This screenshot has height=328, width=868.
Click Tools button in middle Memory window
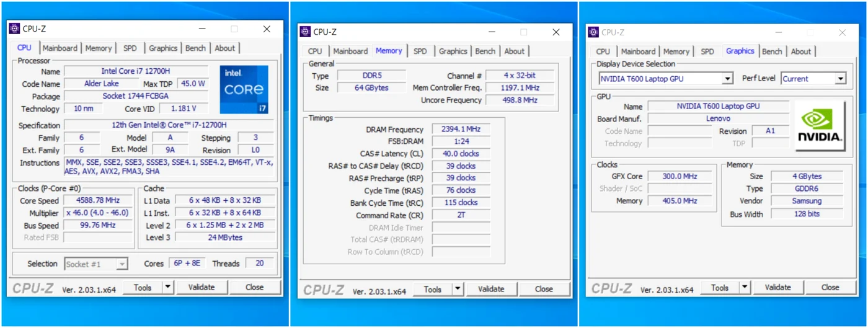tap(432, 289)
